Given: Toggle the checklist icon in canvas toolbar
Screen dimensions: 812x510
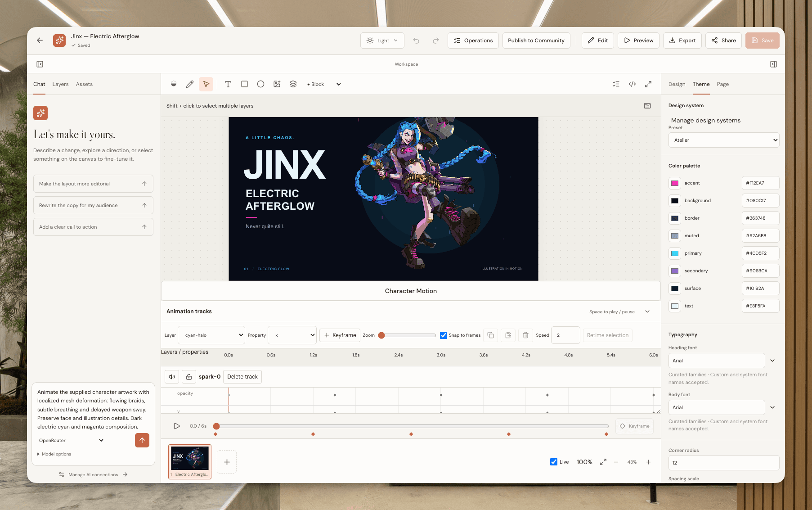Looking at the screenshot, I should point(616,84).
